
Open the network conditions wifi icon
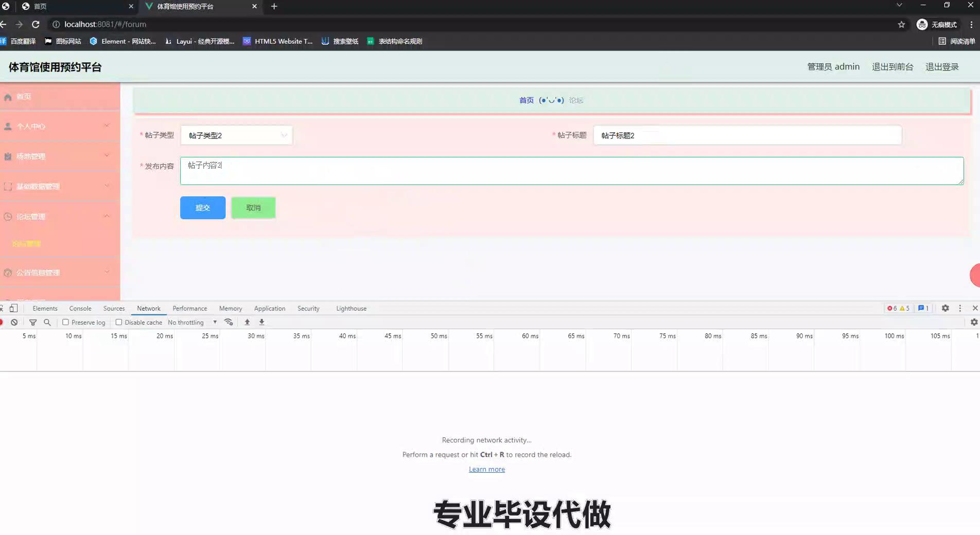229,322
